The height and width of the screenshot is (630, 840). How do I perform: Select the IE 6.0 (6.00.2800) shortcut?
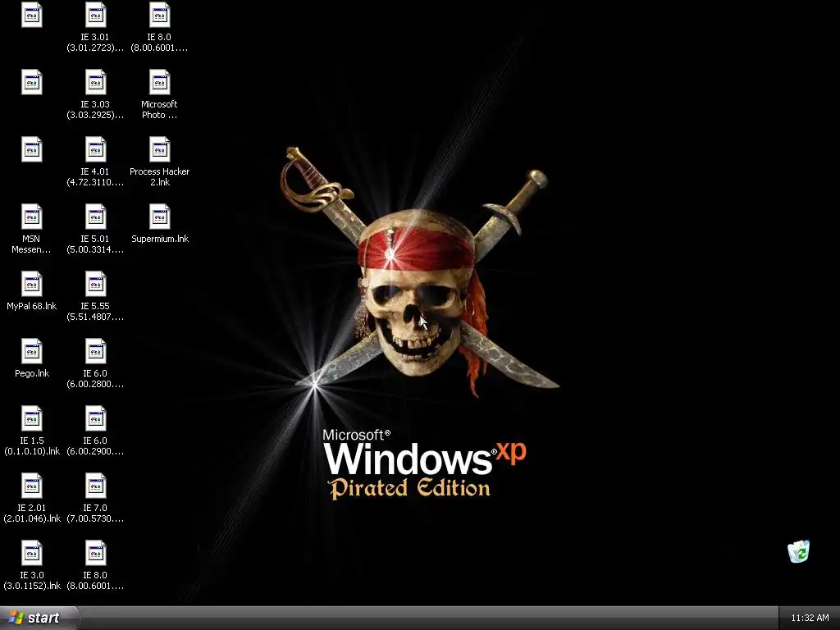95,351
